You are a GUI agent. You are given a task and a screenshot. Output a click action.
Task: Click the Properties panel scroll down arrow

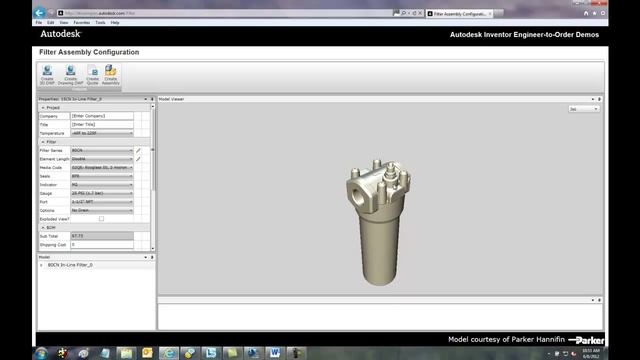tap(153, 248)
